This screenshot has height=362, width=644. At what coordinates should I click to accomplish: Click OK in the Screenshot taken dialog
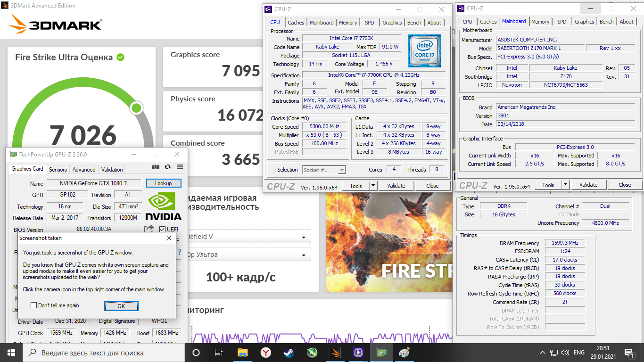tap(121, 306)
